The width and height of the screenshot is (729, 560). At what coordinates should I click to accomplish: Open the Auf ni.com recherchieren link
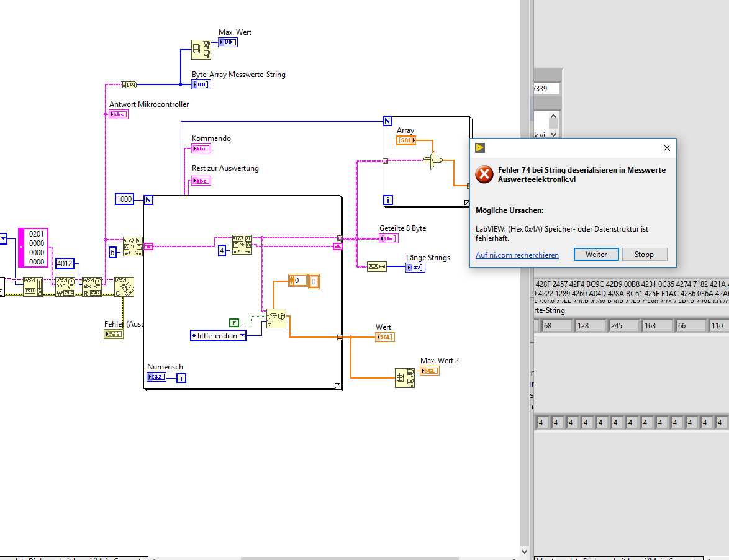(x=517, y=255)
